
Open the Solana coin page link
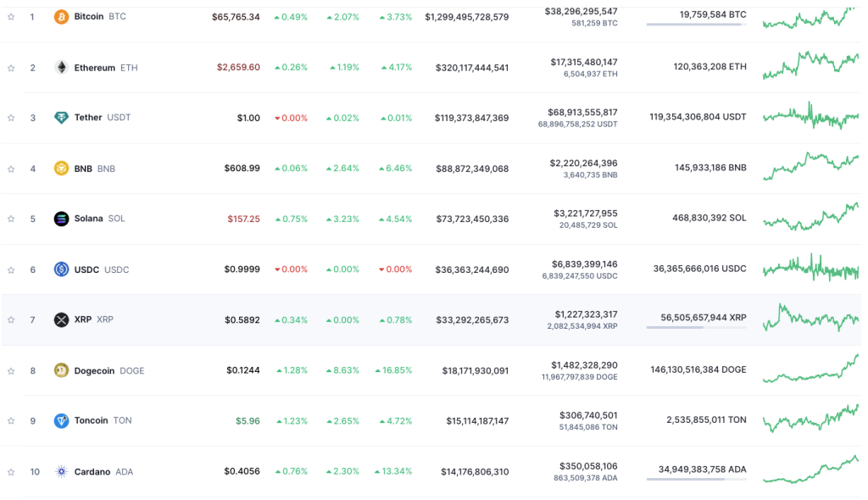[x=88, y=218]
